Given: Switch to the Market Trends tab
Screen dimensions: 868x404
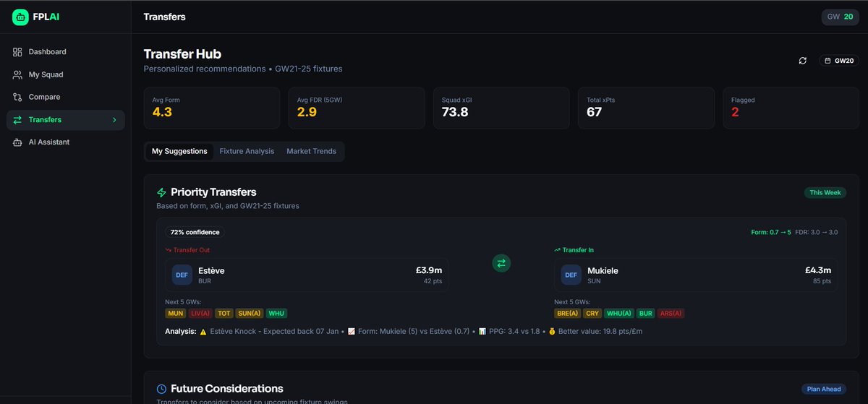Looking at the screenshot, I should [311, 151].
